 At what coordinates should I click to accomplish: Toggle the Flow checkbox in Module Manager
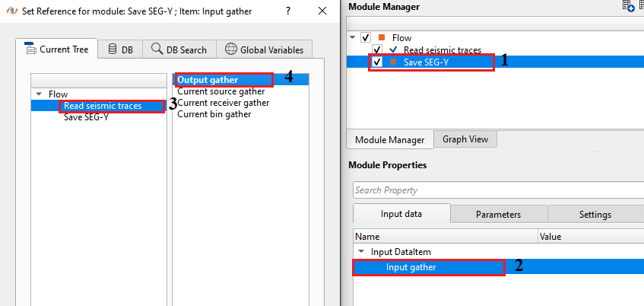click(366, 37)
